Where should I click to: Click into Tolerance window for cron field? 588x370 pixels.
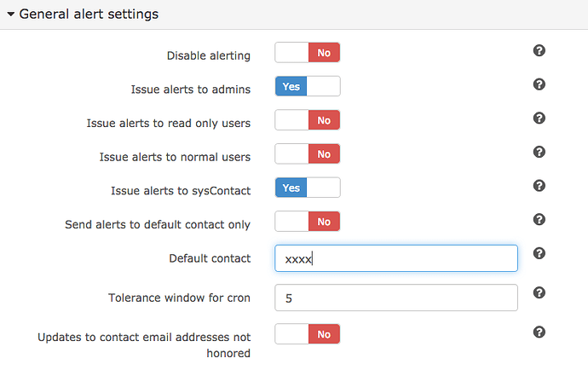pos(396,298)
